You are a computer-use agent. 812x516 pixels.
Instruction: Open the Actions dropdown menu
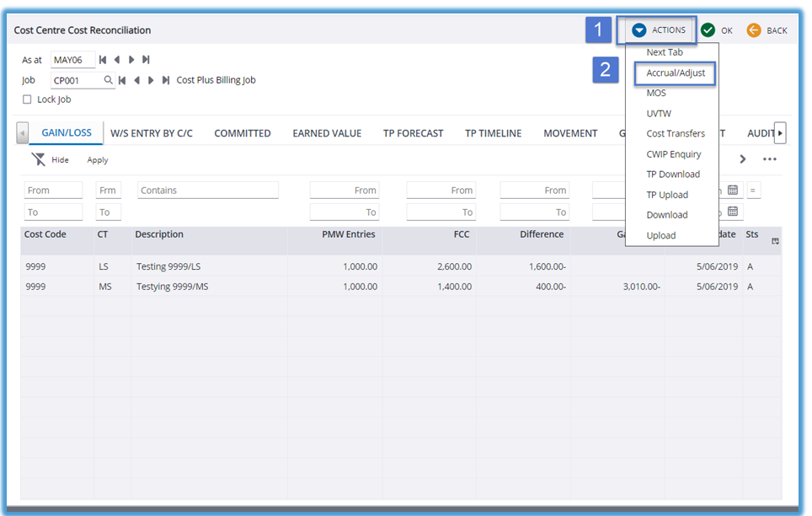click(x=660, y=30)
